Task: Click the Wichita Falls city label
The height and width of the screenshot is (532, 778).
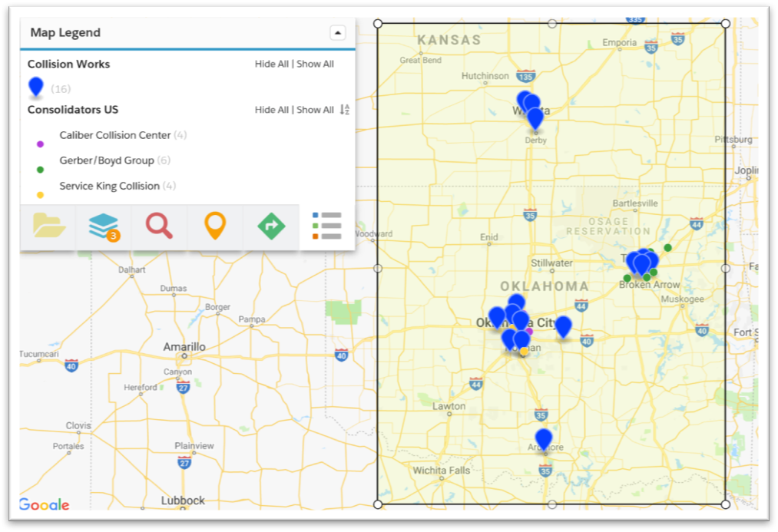Action: click(441, 470)
